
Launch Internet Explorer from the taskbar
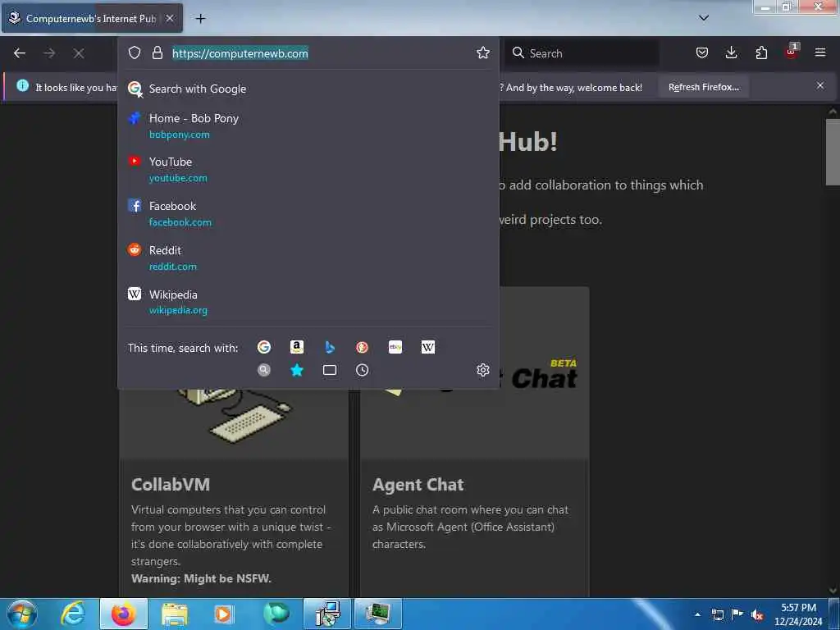(x=73, y=614)
